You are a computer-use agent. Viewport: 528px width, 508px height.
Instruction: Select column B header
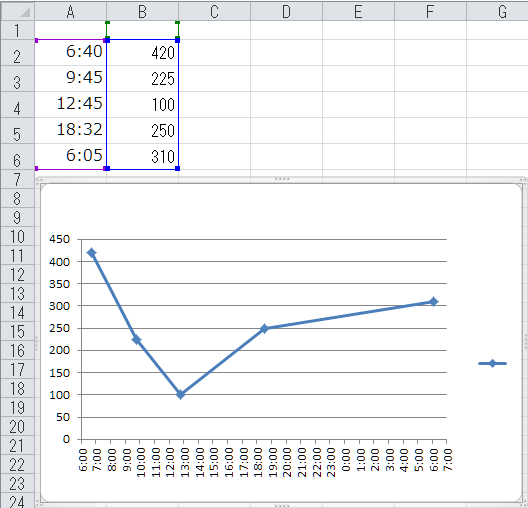pos(142,11)
